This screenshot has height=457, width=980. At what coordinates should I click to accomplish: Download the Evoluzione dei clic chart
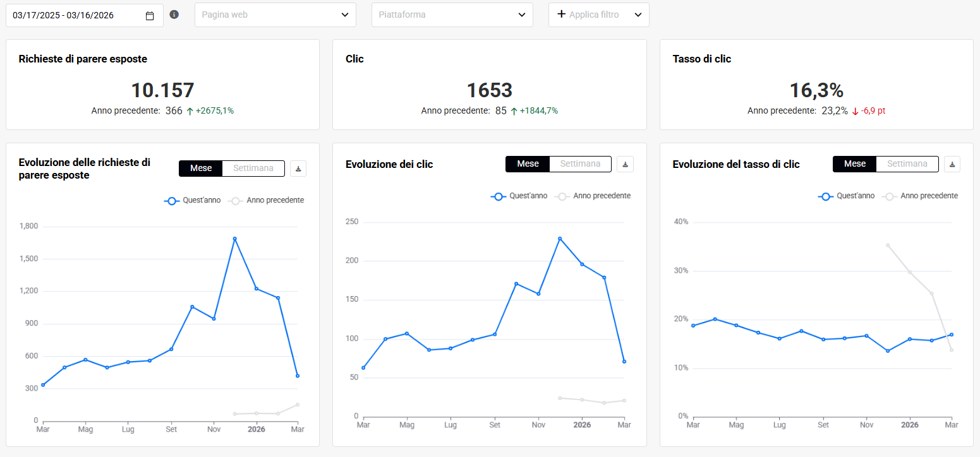[x=625, y=164]
